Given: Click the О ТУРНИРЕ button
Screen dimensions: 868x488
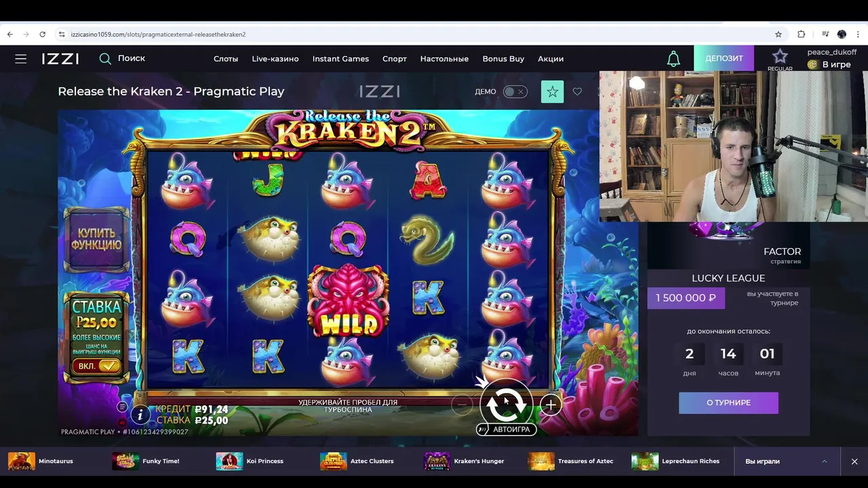Looking at the screenshot, I should [728, 403].
